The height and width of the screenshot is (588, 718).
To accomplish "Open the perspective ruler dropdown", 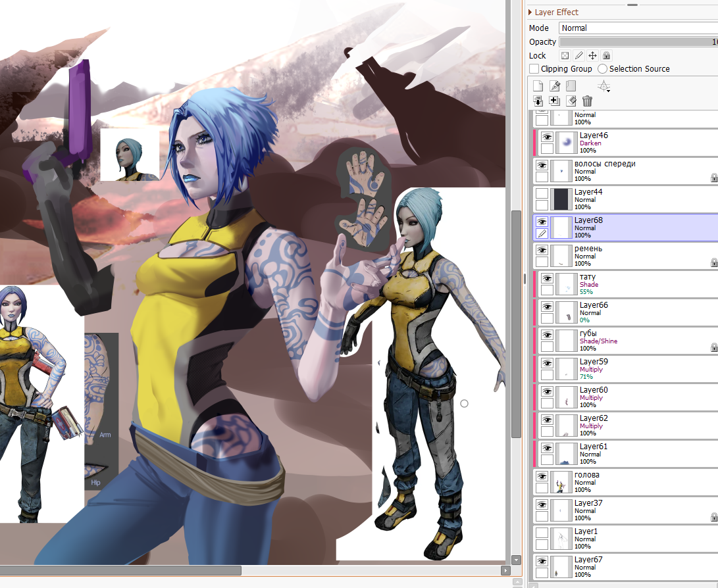I will coord(603,86).
